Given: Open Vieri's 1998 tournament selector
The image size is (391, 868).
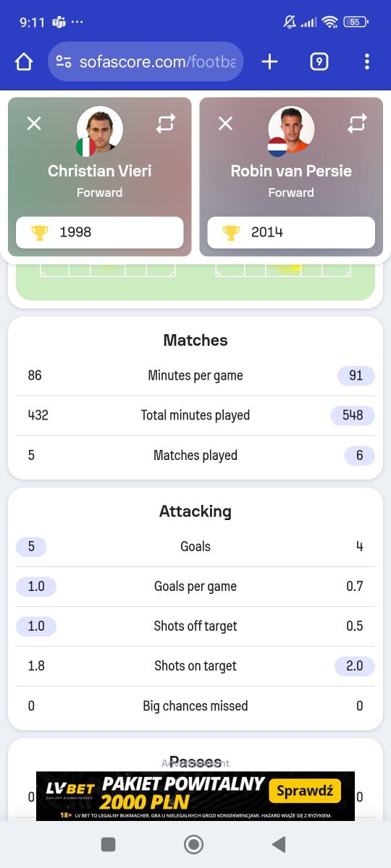Looking at the screenshot, I should click(100, 233).
